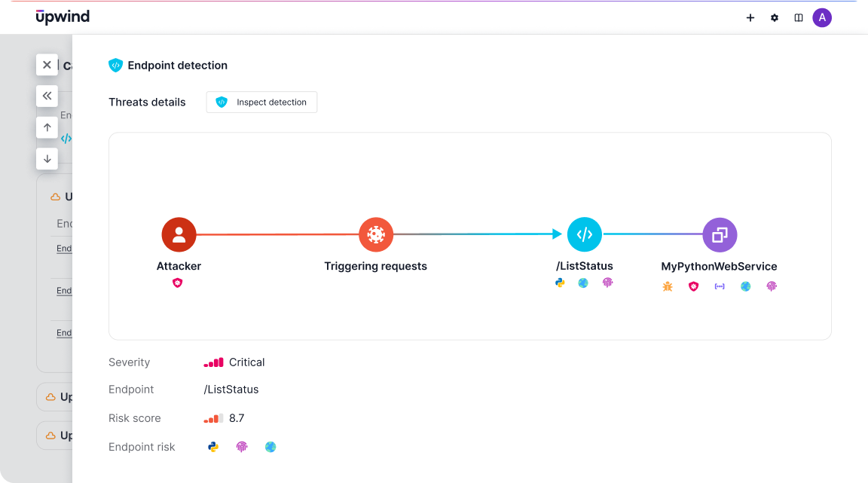The image size is (868, 483).
Task: Click the /ListStatus endpoint node icon
Action: point(584,234)
